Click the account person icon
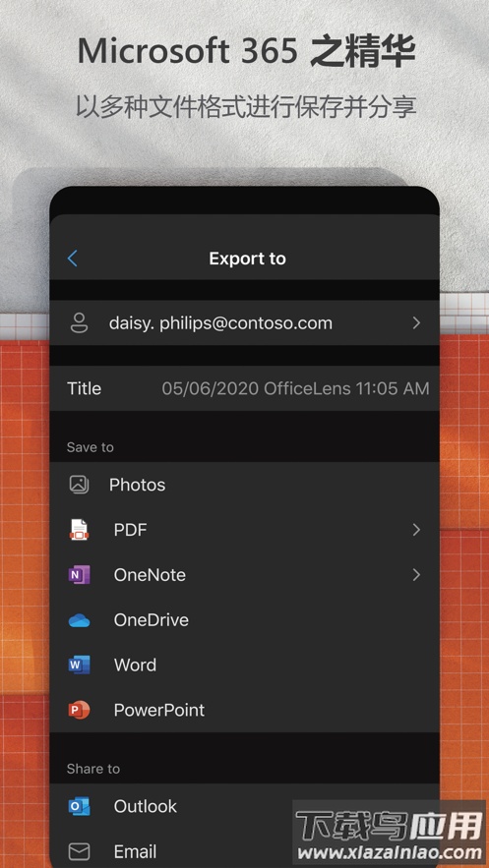Screen dimensions: 489x868 click(79, 322)
